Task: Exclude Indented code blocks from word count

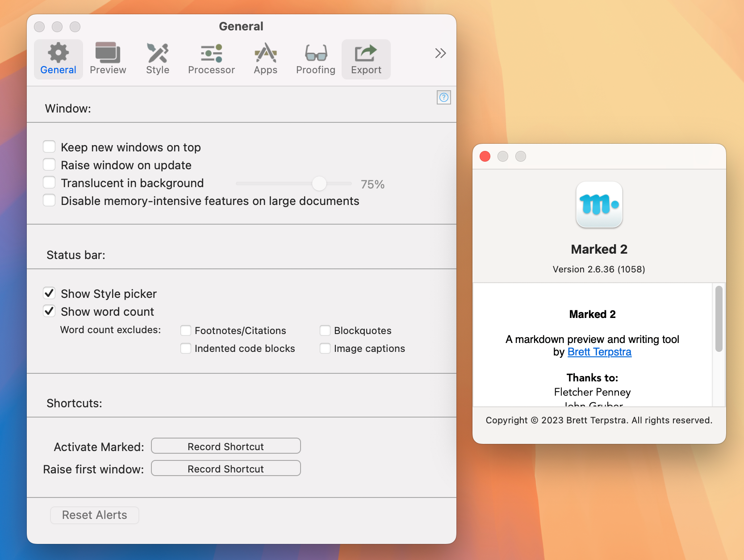Action: [x=186, y=348]
